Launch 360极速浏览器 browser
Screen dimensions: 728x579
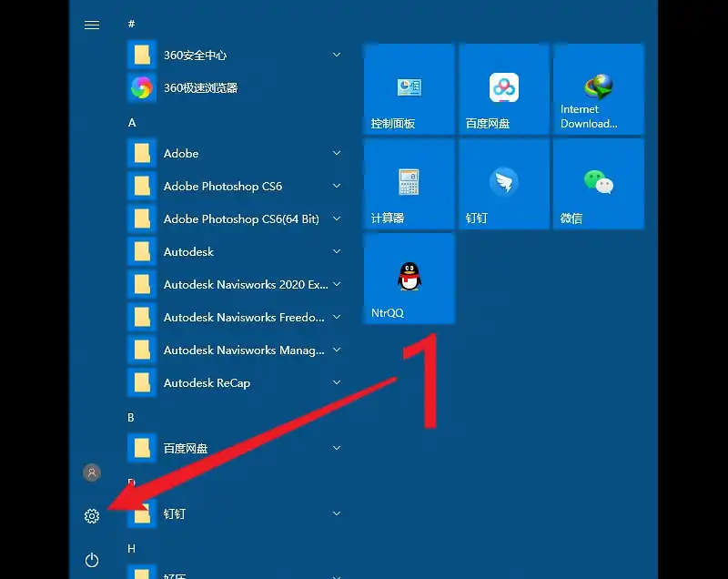click(x=200, y=88)
